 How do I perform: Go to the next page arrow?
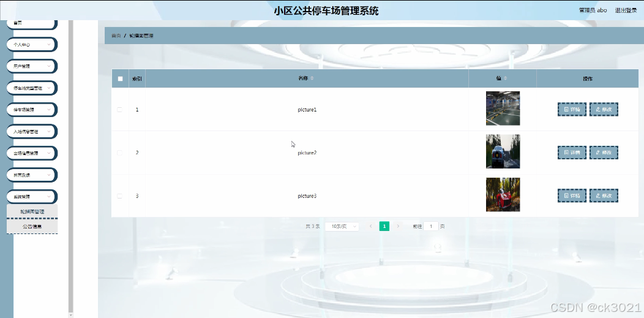(x=398, y=226)
